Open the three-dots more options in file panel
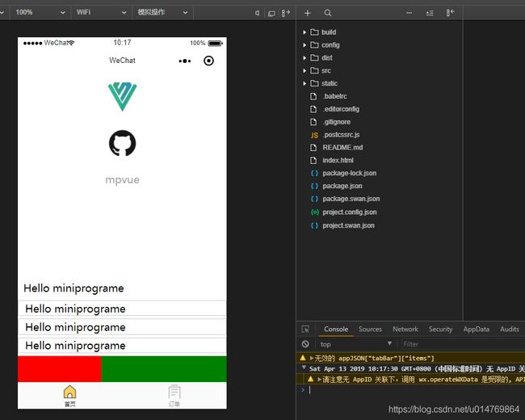The height and width of the screenshot is (420, 525). coord(409,13)
